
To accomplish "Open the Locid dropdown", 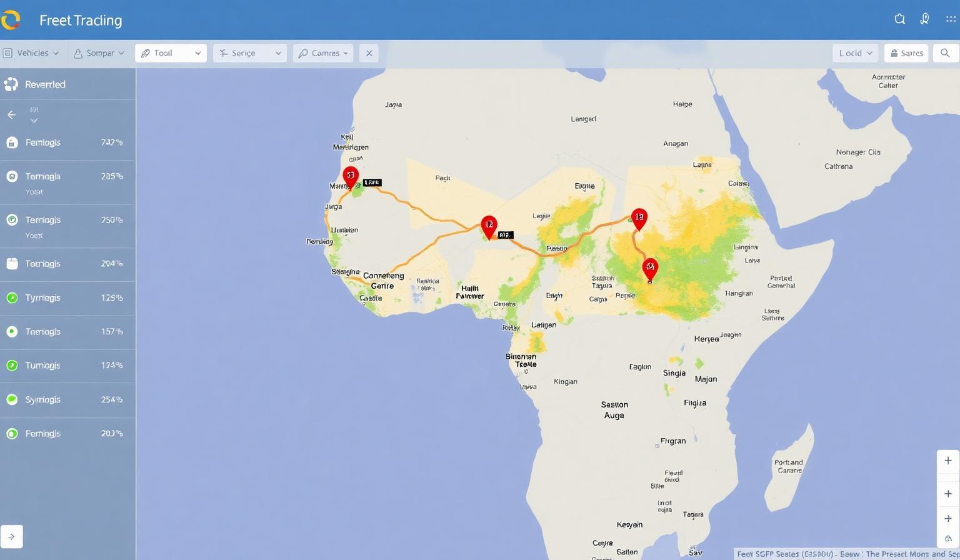I will click(855, 53).
